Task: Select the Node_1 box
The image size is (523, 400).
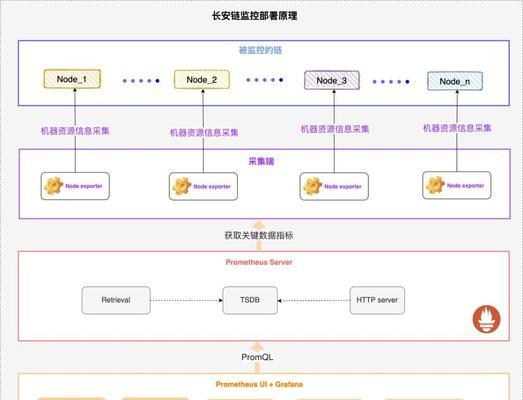Action: 72,79
